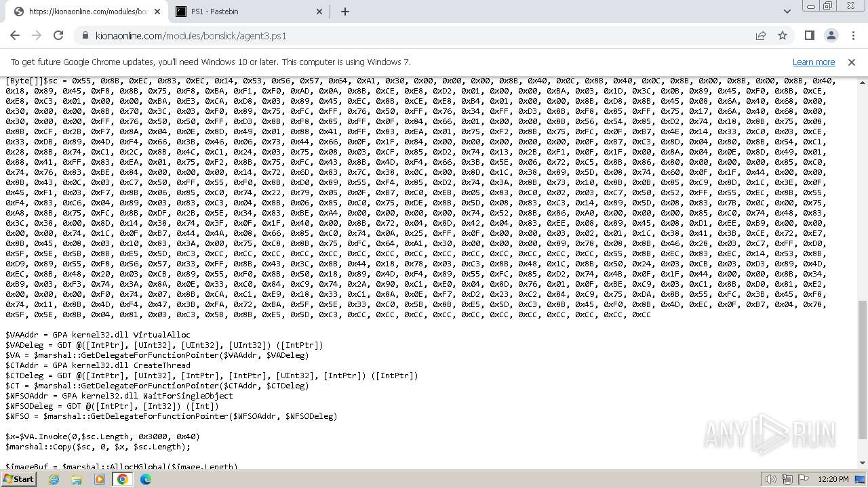This screenshot has height=488, width=868.
Task: Open the volume control tray icon
Action: click(x=771, y=479)
